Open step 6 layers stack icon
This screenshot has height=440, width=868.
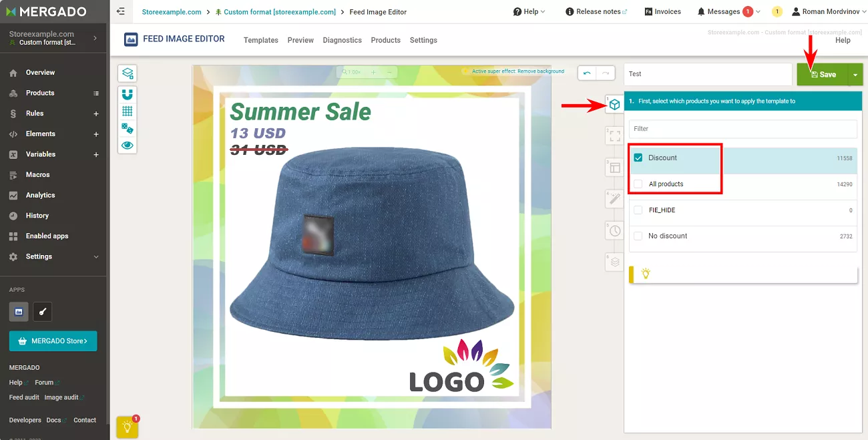[614, 262]
